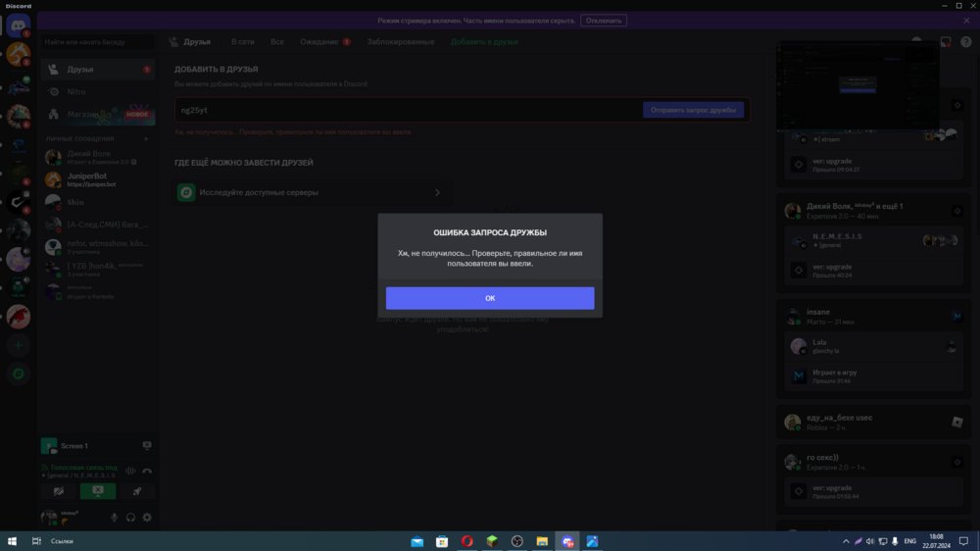Open Photos app from taskbar
This screenshot has height=551, width=980.
click(x=592, y=541)
